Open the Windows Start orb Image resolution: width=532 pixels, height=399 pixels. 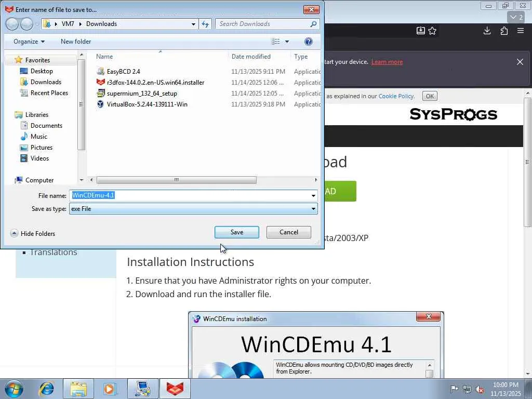pyautogui.click(x=14, y=389)
